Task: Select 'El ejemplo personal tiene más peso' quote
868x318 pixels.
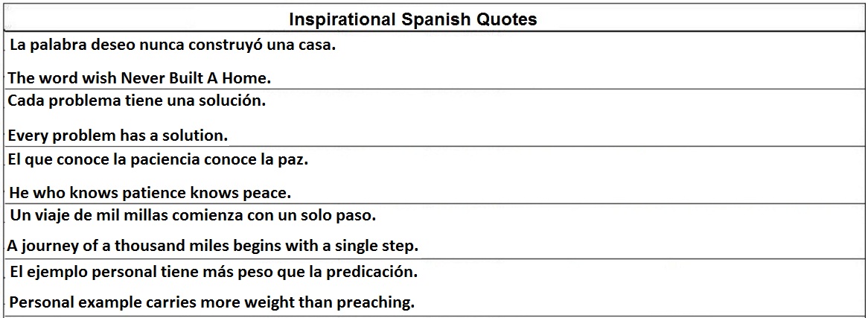Action: [213, 272]
